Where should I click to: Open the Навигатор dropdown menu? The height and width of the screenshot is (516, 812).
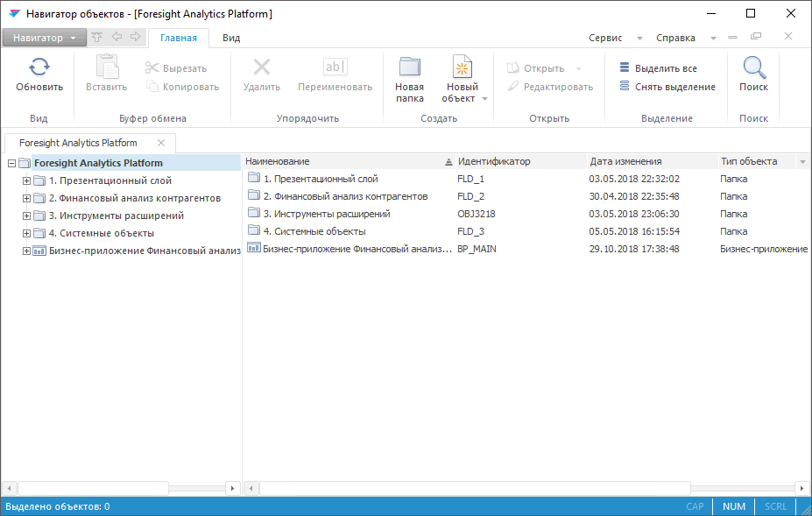click(x=45, y=38)
